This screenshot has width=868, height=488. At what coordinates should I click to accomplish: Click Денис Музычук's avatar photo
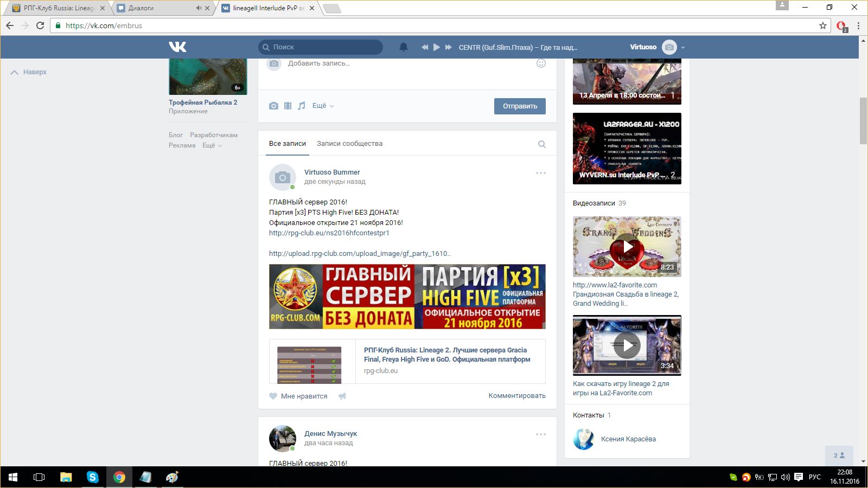click(283, 439)
